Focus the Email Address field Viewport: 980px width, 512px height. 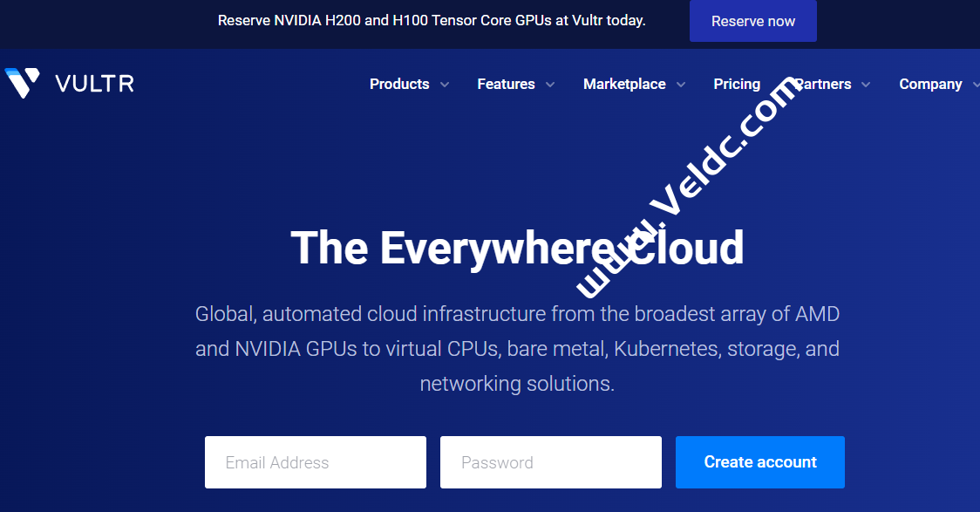pyautogui.click(x=316, y=462)
